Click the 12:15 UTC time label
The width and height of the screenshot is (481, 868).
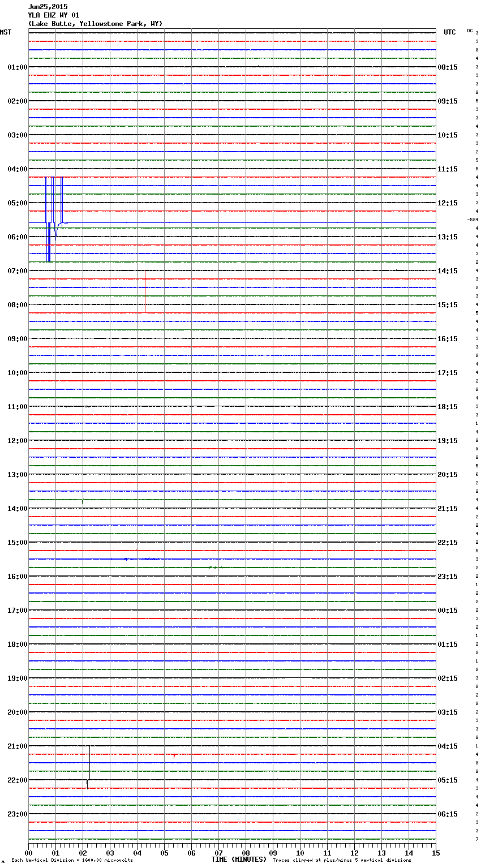[448, 203]
